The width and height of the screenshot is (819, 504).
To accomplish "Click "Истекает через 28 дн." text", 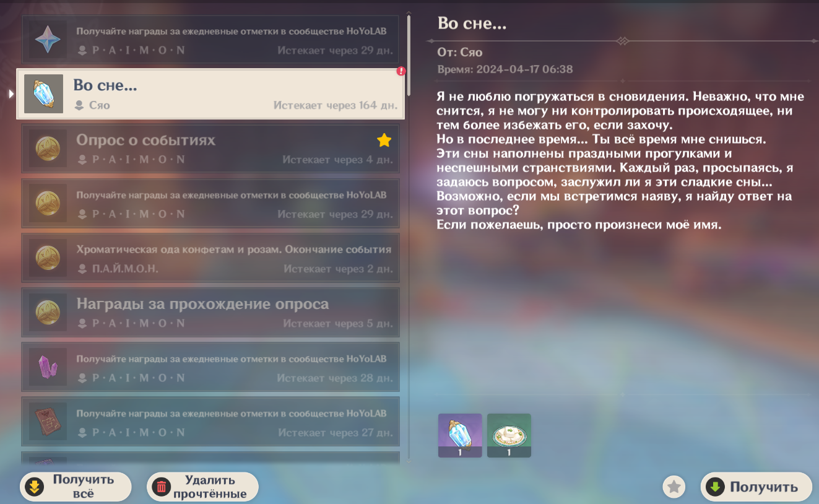I will pos(335,378).
